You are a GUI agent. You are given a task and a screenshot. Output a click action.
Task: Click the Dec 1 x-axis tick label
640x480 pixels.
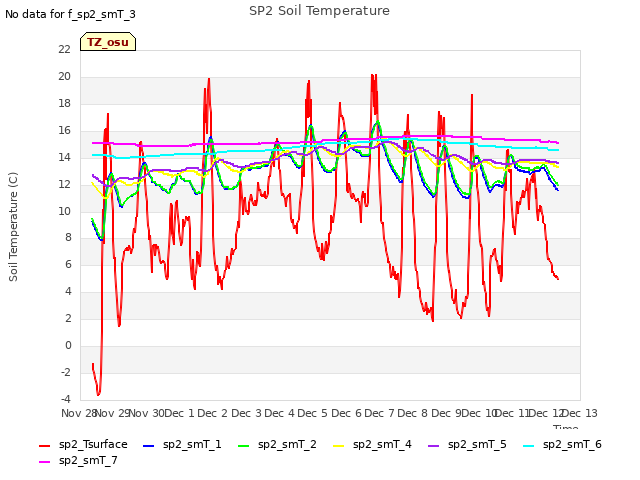coord(180,413)
